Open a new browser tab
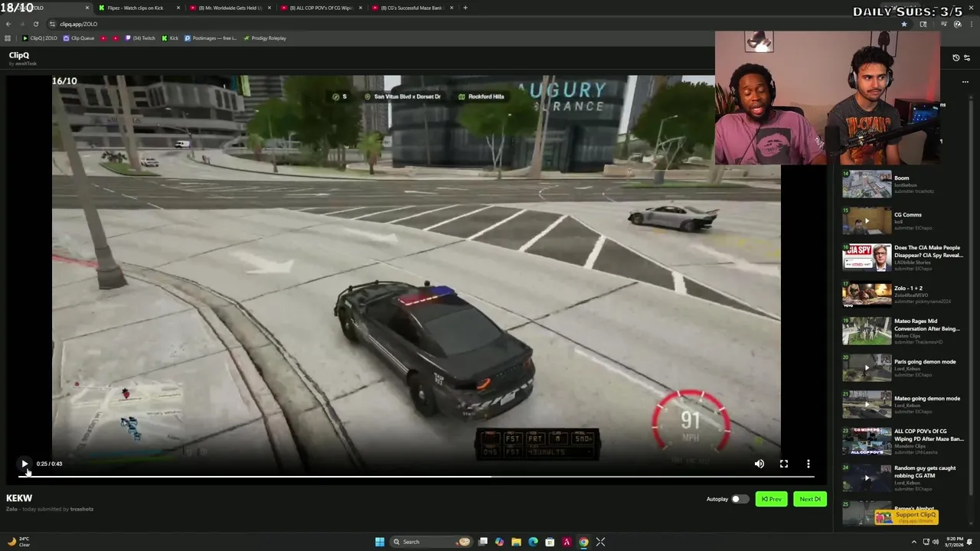This screenshot has height=551, width=980. tap(465, 8)
